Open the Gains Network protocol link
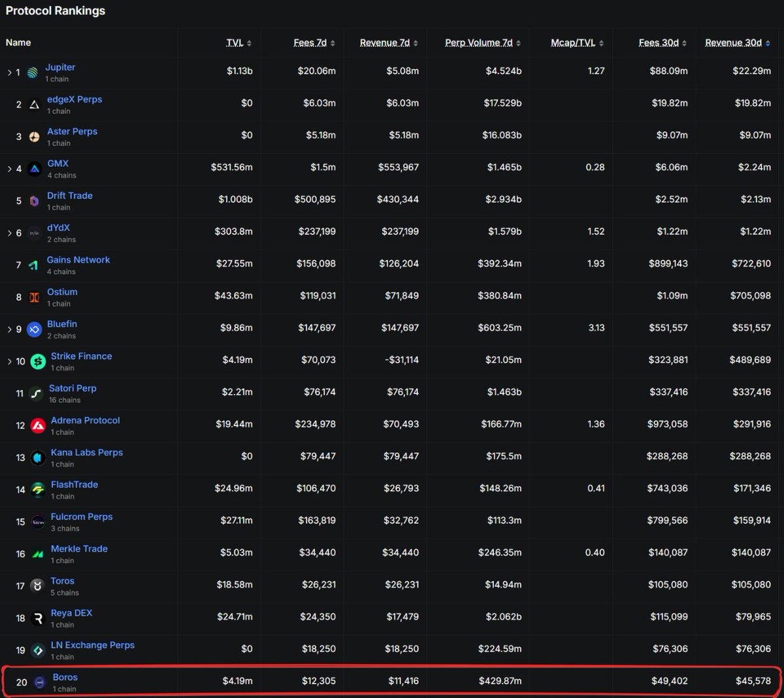784x698 pixels. (x=78, y=259)
